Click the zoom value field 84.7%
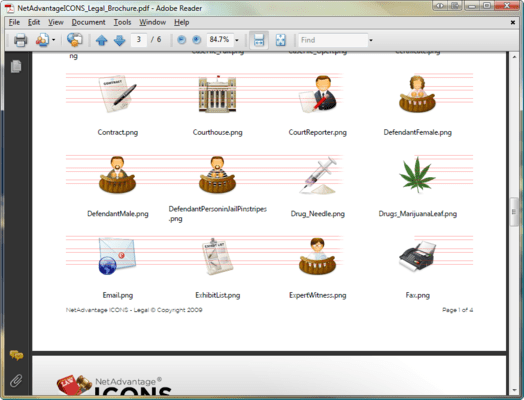The height and width of the screenshot is (400, 524). (x=219, y=40)
